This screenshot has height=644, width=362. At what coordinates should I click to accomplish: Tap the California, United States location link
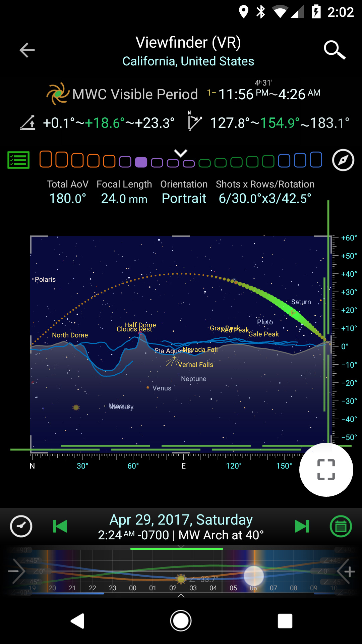(188, 61)
